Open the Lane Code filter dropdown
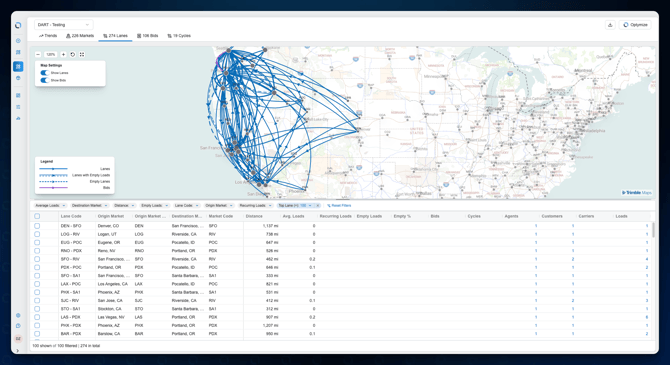 coord(186,206)
